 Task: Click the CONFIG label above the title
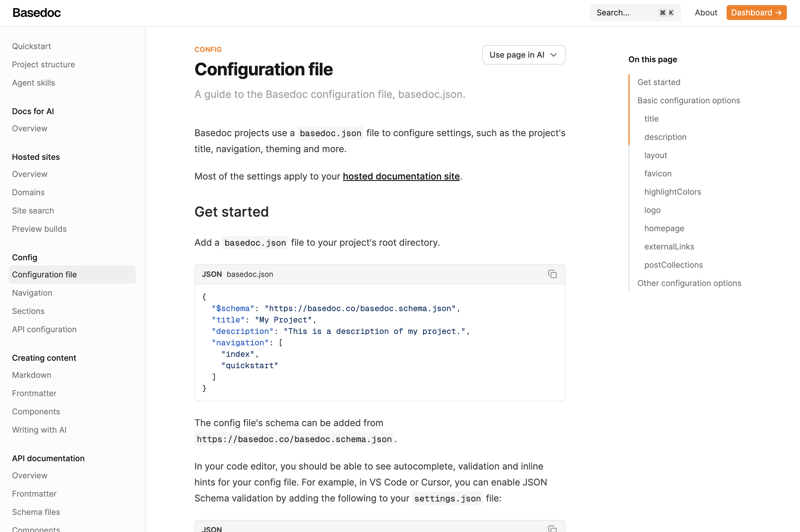click(208, 50)
